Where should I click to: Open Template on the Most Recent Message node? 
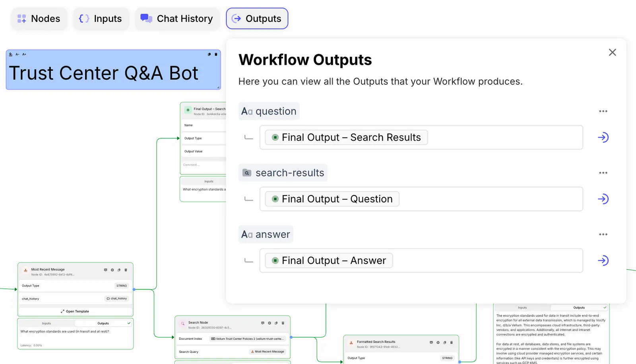point(75,312)
